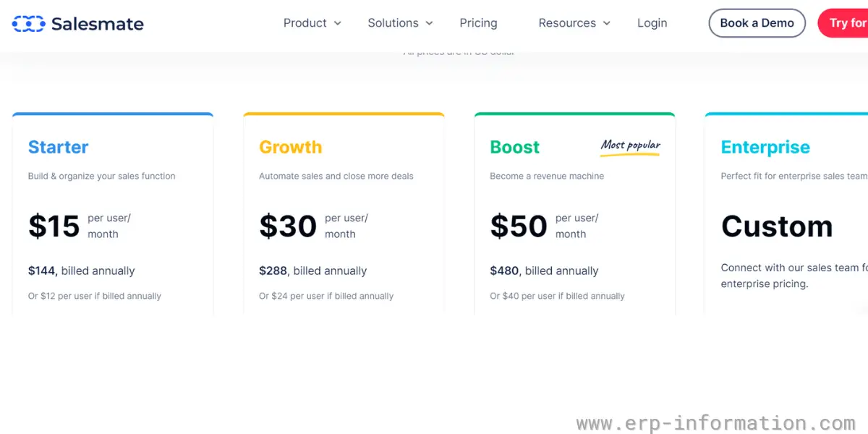Open the Login page link
Image resolution: width=868 pixels, height=434 pixels.
coord(652,23)
